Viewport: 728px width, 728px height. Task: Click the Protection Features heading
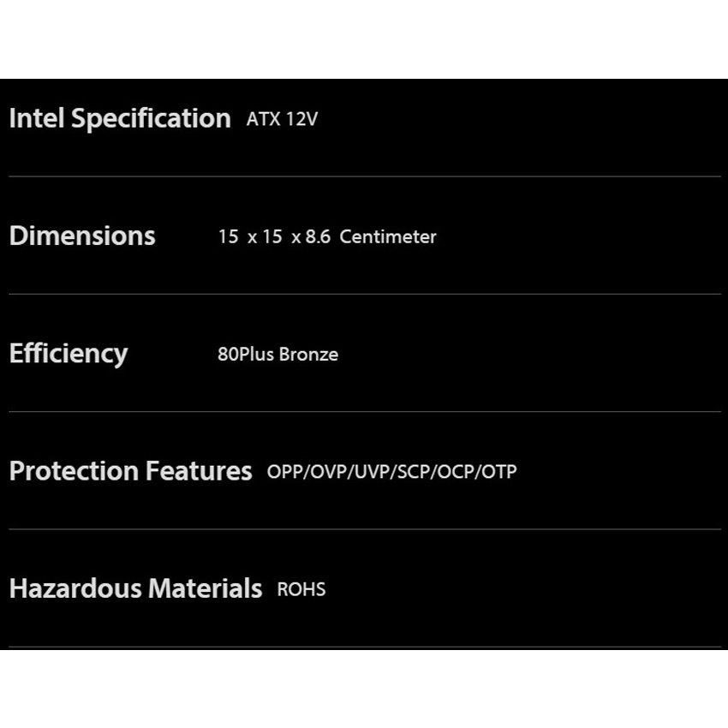130,471
